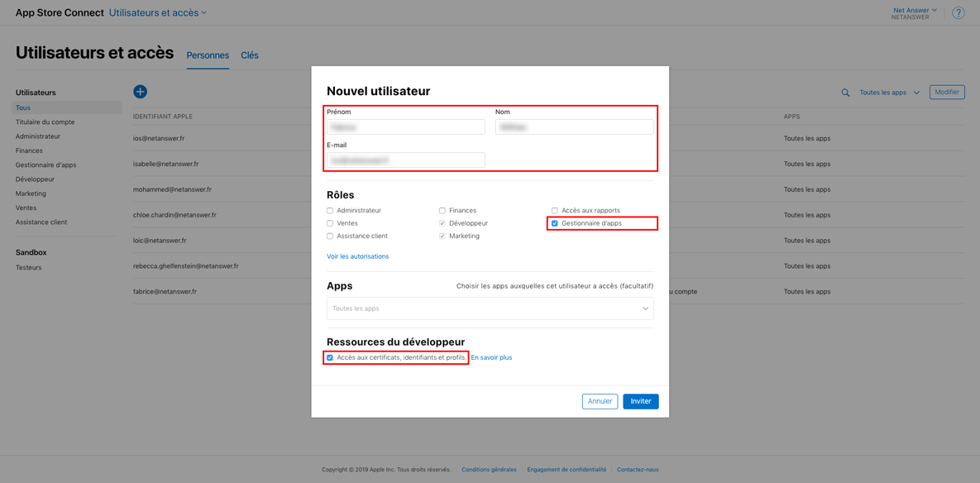Image resolution: width=980 pixels, height=483 pixels.
Task: Uncheck Accès aux certificats, identifiants et profils
Action: click(x=330, y=357)
